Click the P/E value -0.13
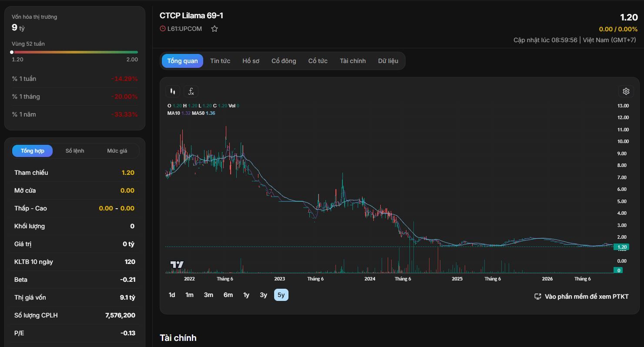The image size is (644, 347). point(128,333)
